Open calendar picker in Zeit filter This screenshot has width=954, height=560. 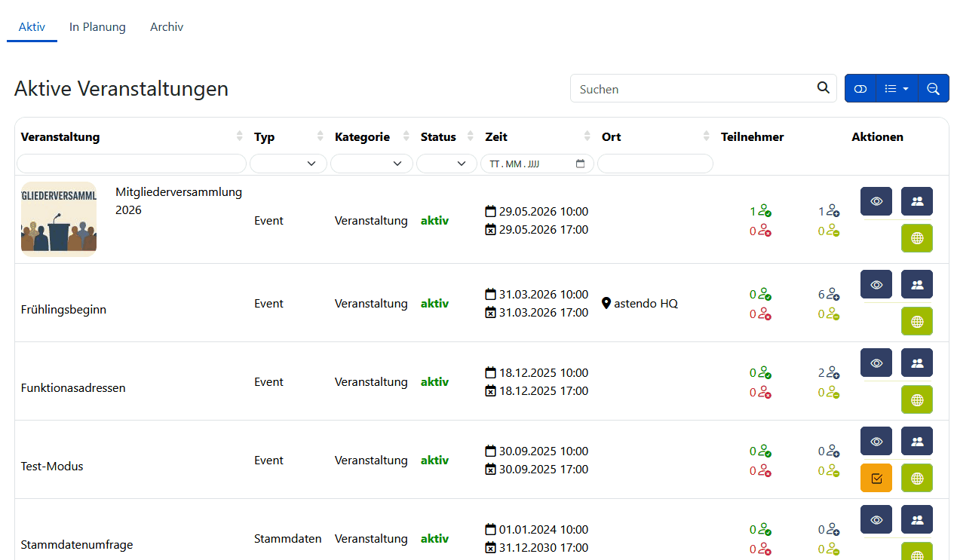[580, 164]
